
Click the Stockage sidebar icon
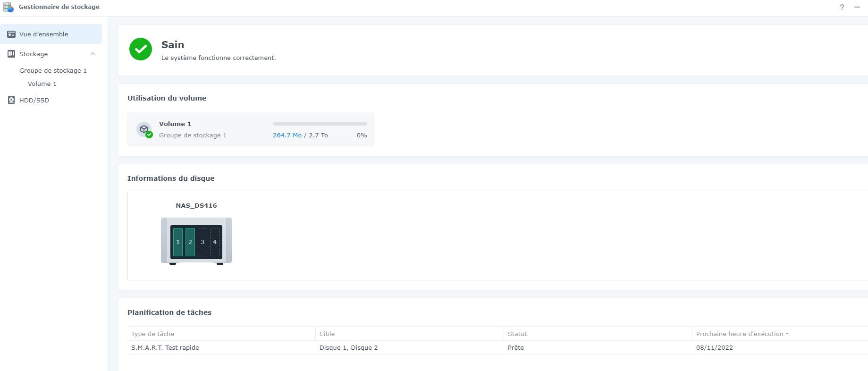11,54
